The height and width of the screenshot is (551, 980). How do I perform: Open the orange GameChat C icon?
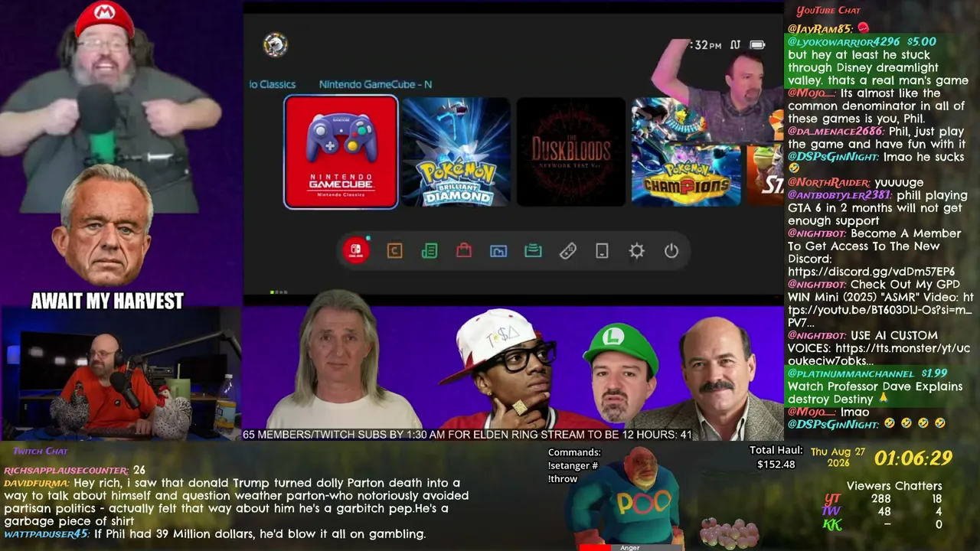(394, 251)
